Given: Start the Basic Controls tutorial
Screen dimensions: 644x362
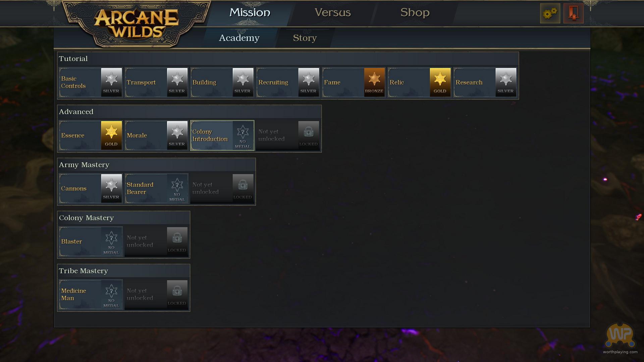Looking at the screenshot, I should (x=91, y=82).
